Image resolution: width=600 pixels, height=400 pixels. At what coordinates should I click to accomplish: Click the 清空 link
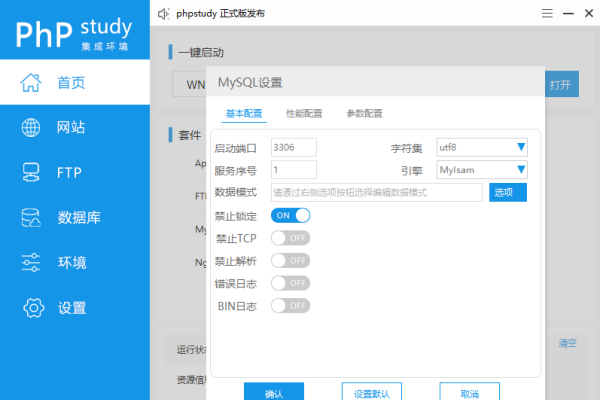tap(567, 343)
